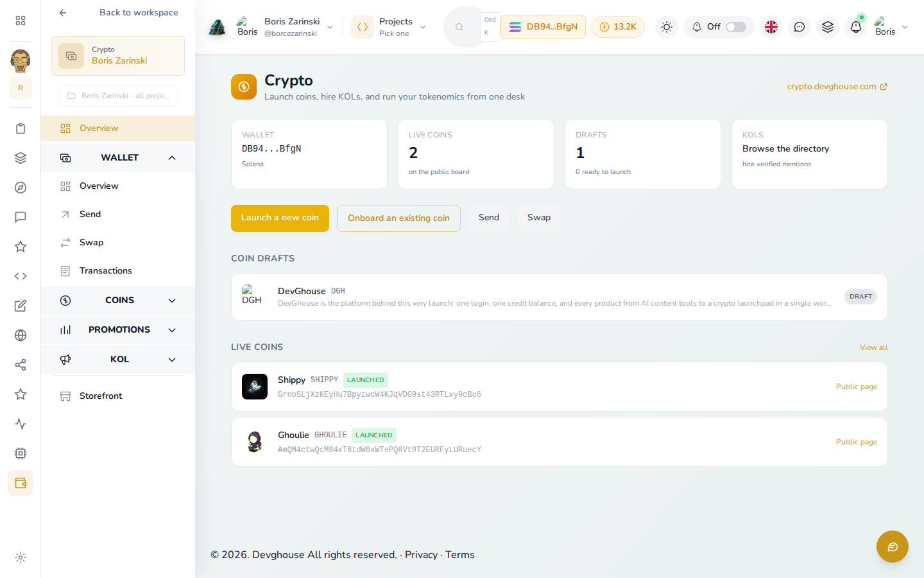This screenshot has height=578, width=924.
Task: Open the Privacy footer link
Action: [x=421, y=555]
